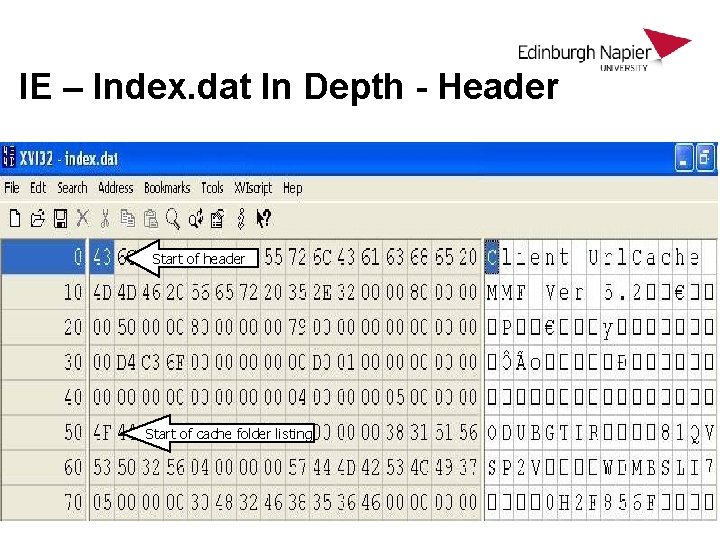The width and height of the screenshot is (720, 540).
Task: Click the squiggle goto toolbar icon
Action: [x=241, y=219]
